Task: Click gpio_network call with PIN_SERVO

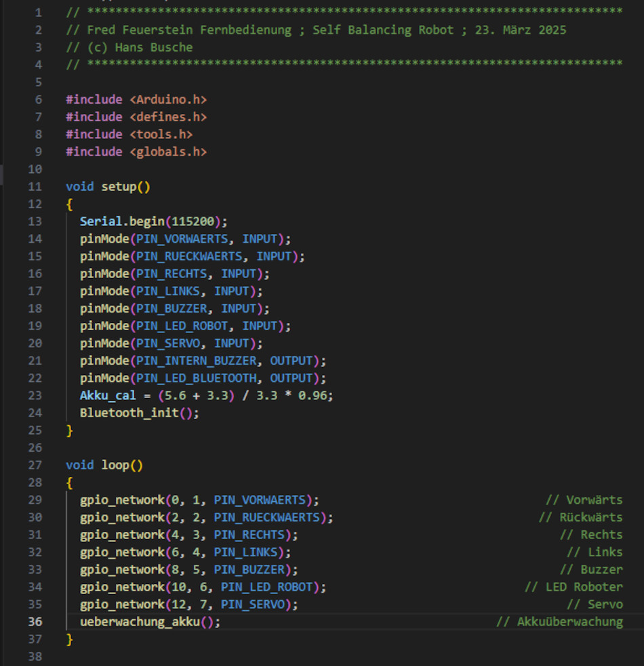Action: pyautogui.click(x=189, y=604)
